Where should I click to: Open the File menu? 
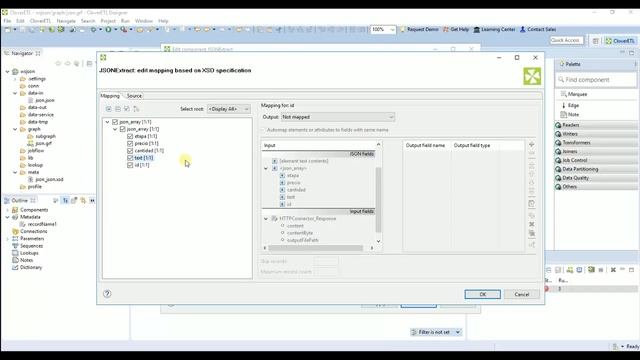coord(7,21)
